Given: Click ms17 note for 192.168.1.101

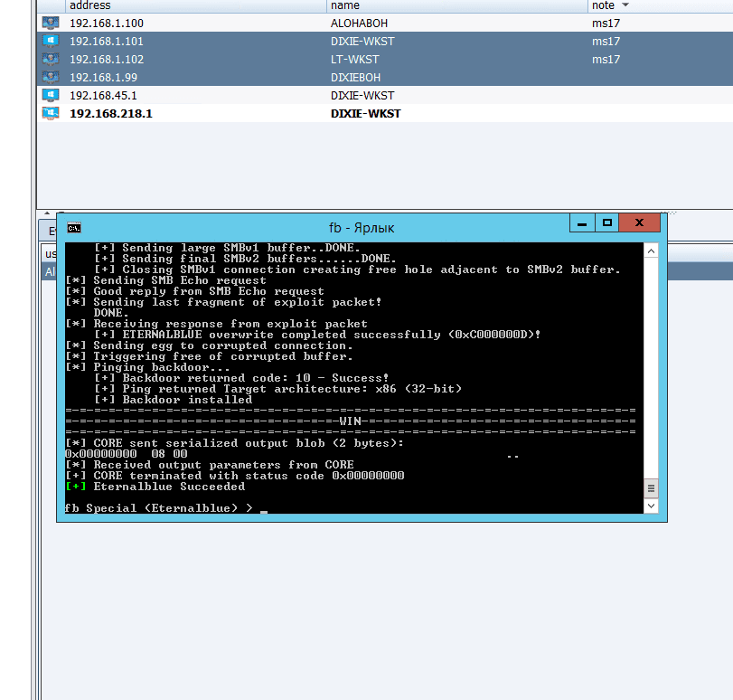Looking at the screenshot, I should [606, 42].
